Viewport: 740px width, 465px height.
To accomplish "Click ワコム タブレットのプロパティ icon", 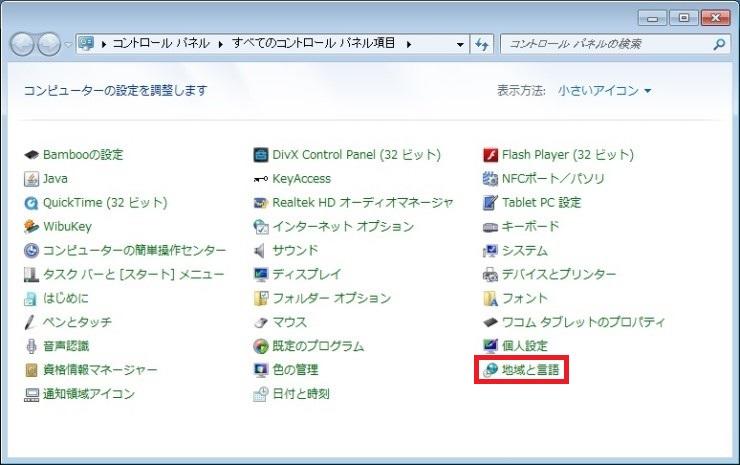I will click(x=490, y=322).
